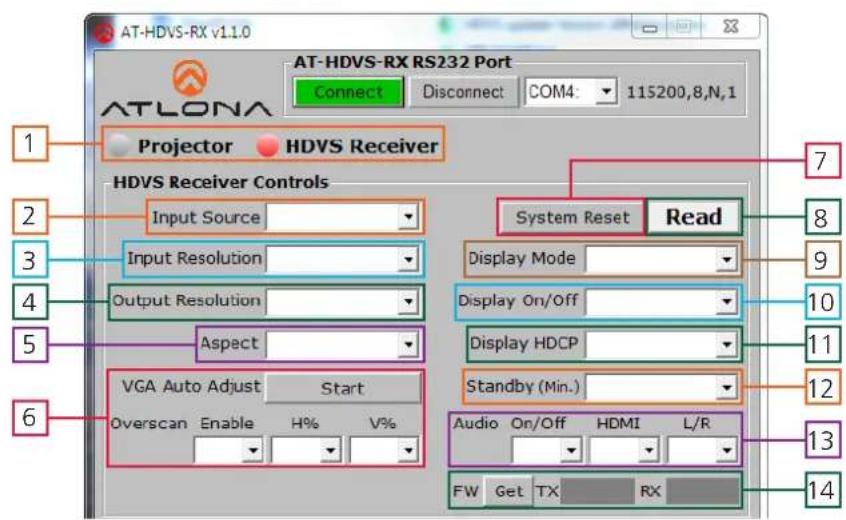The height and width of the screenshot is (520, 846).
Task: Open the Audio L/R dropdown
Action: (702, 450)
